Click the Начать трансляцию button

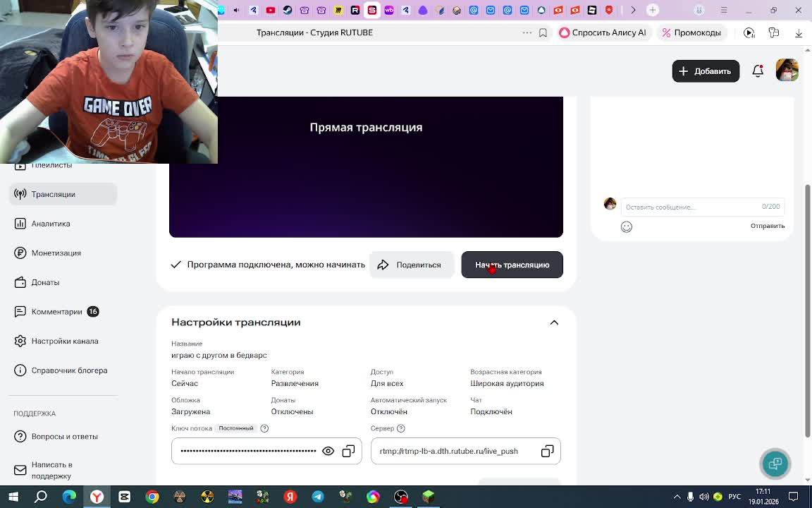coord(512,265)
